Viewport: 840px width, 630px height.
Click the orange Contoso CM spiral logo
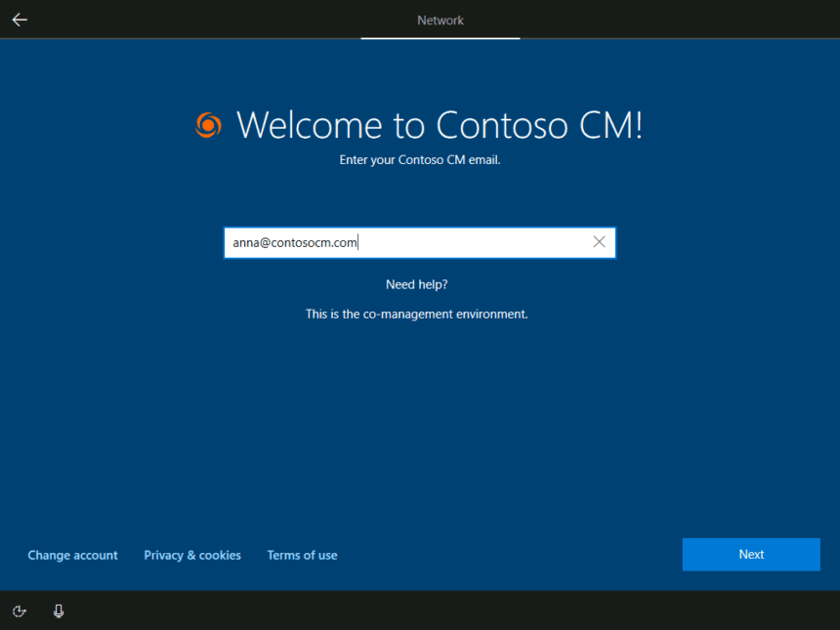pyautogui.click(x=208, y=125)
